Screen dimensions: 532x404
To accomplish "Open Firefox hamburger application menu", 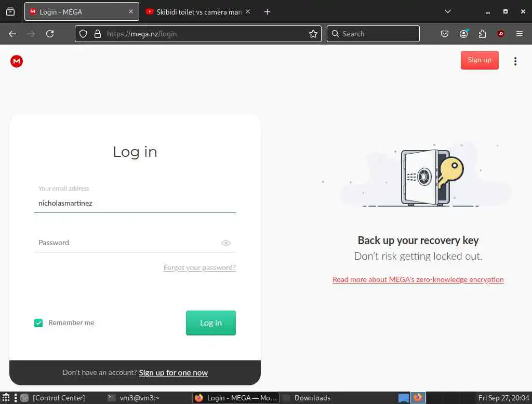I will coord(519,34).
